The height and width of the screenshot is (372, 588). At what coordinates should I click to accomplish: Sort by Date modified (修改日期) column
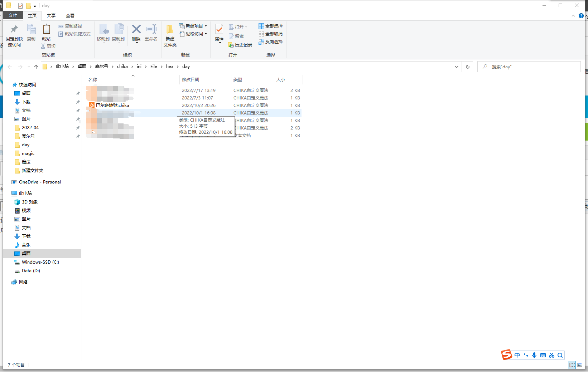tap(205, 80)
